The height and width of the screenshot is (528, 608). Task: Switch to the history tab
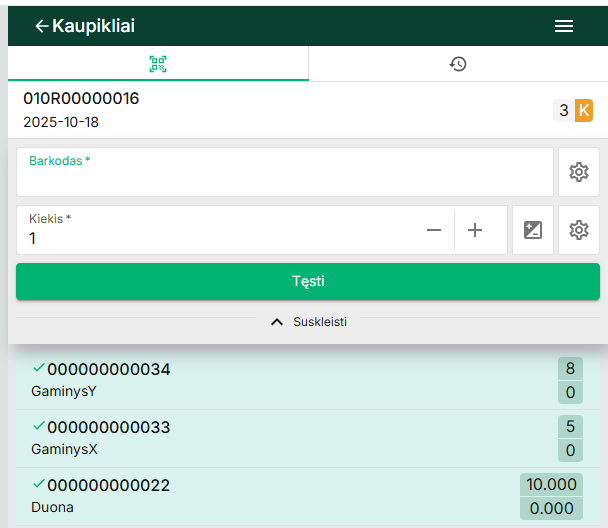pos(458,64)
